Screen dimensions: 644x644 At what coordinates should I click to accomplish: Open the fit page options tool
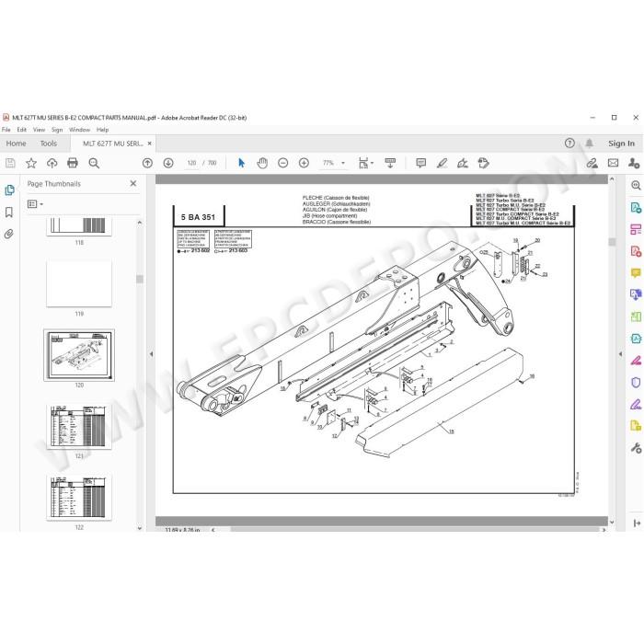coord(365,163)
